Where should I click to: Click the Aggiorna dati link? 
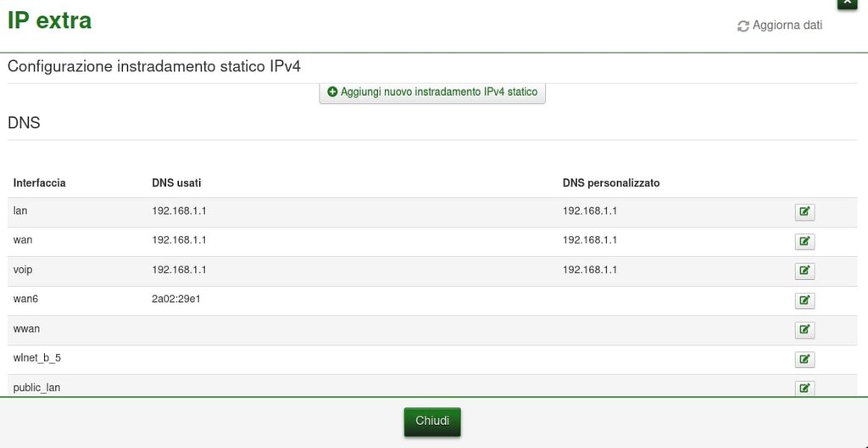pos(787,25)
